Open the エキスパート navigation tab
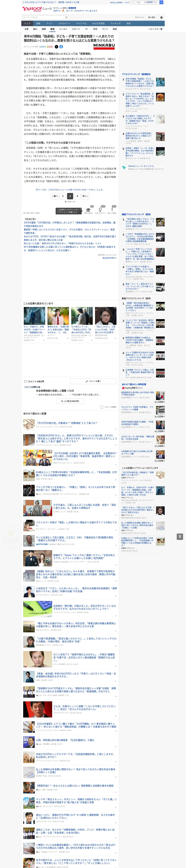This screenshot has width=186, height=868. pyautogui.click(x=64, y=24)
